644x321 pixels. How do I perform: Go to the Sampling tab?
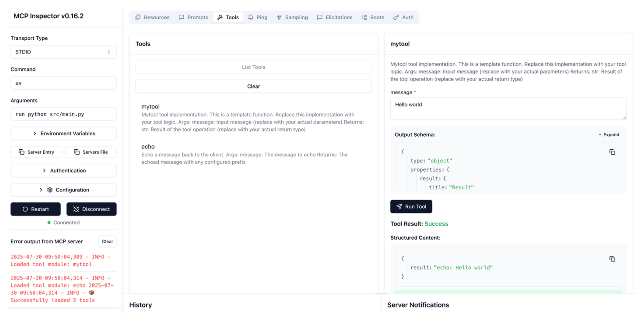click(292, 17)
